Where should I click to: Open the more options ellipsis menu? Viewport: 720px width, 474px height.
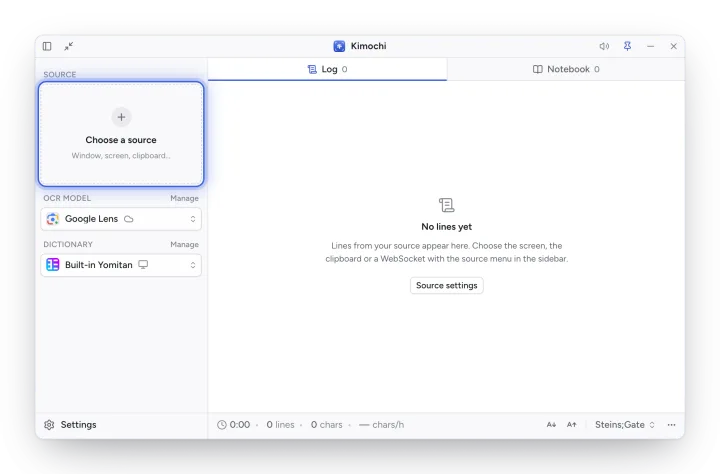(671, 425)
